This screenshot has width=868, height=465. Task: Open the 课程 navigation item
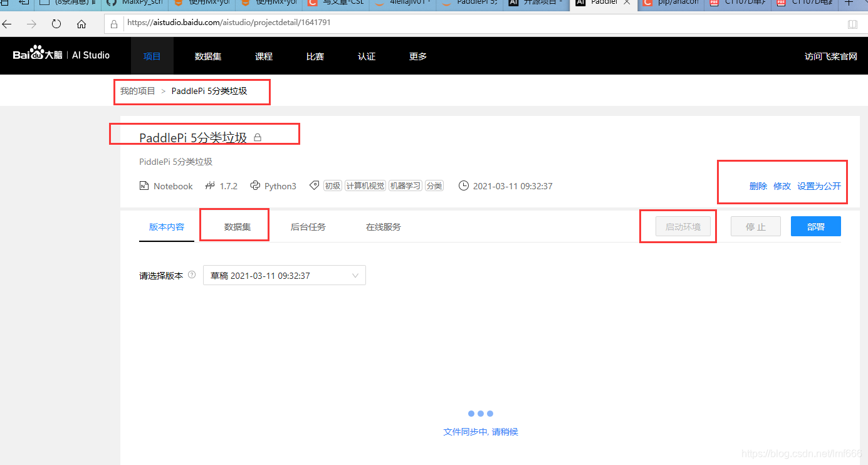(264, 56)
